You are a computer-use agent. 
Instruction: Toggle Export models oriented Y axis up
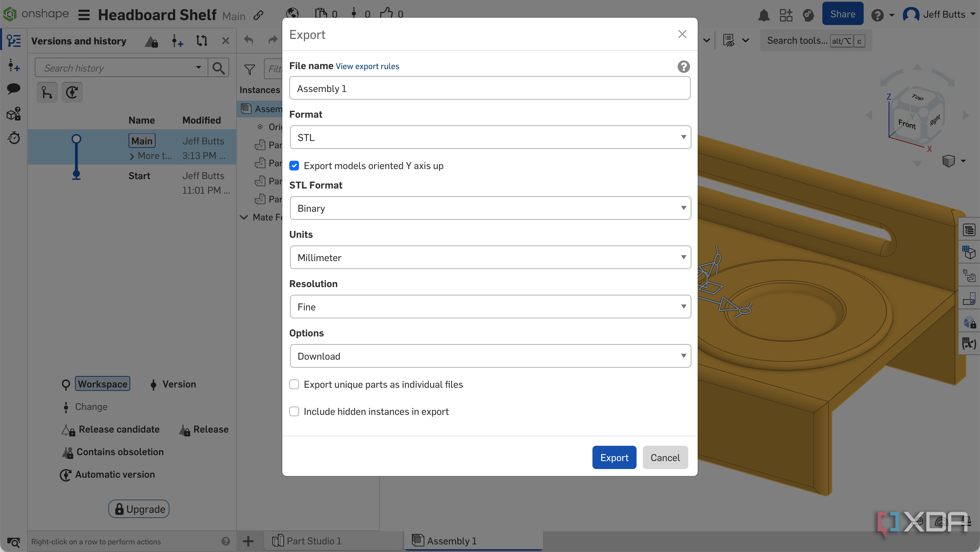(294, 166)
